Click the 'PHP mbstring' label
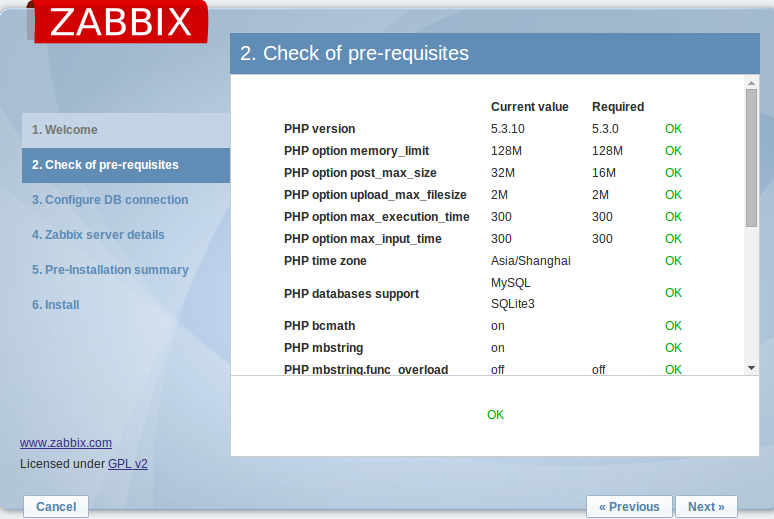This screenshot has height=519, width=774. coord(323,348)
